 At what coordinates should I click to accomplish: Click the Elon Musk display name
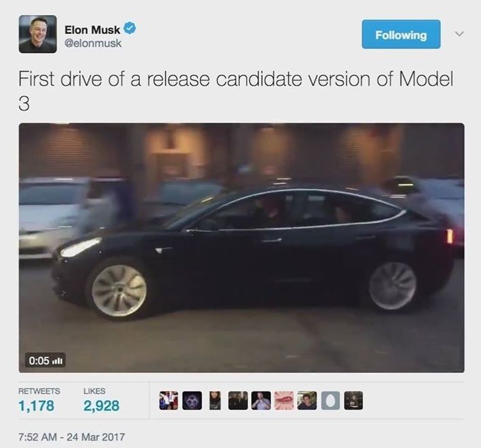pyautogui.click(x=92, y=30)
